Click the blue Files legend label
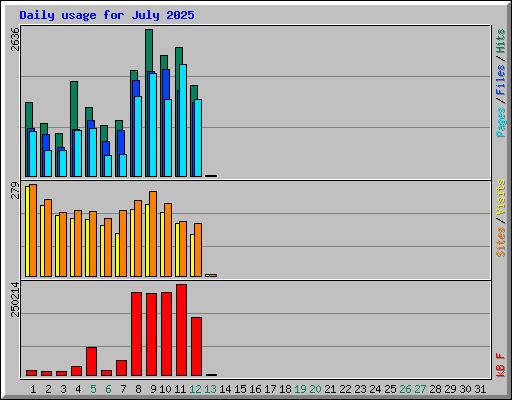 click(501, 80)
